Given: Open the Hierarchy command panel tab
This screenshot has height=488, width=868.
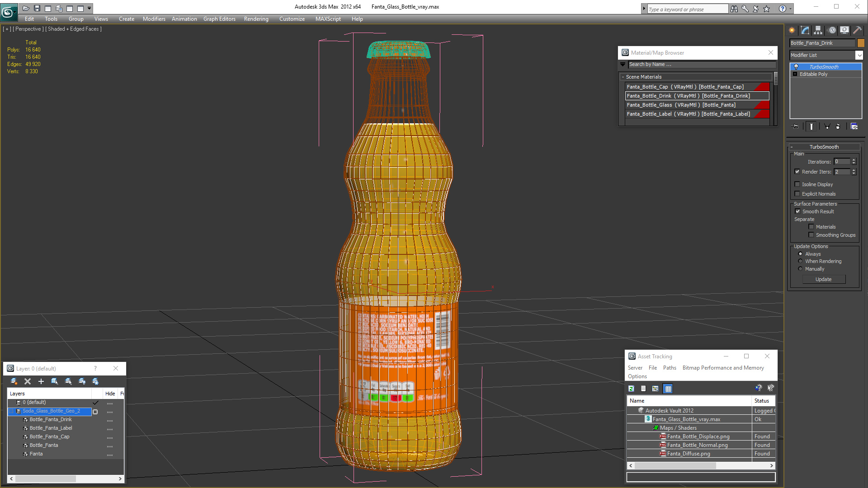Looking at the screenshot, I should (x=818, y=30).
